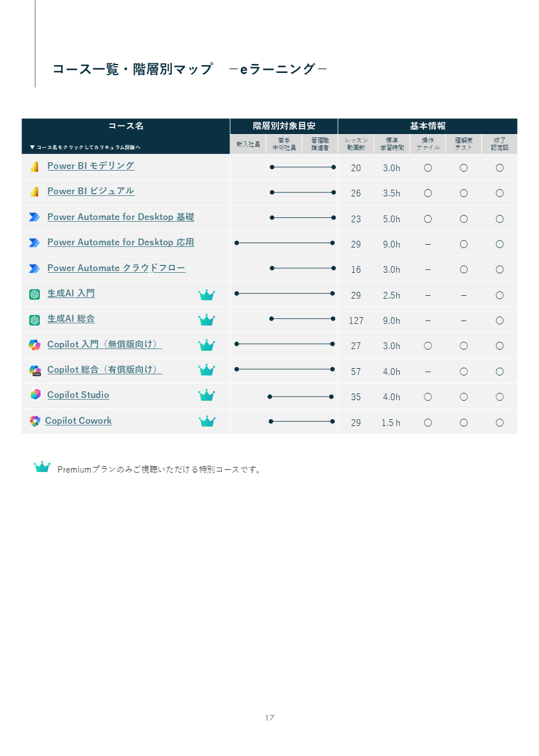Click the レッスン動画数 sub-header
This screenshot has height=756, width=539.
pyautogui.click(x=356, y=144)
